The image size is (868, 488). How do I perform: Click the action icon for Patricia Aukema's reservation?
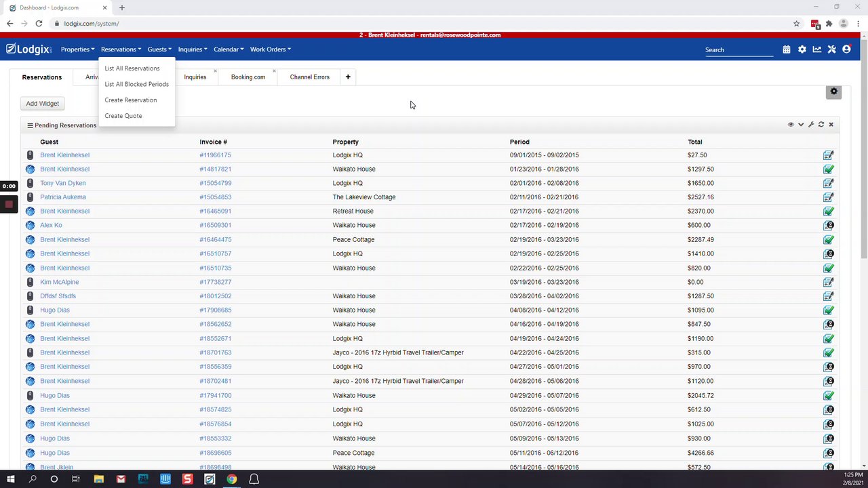[x=828, y=197]
